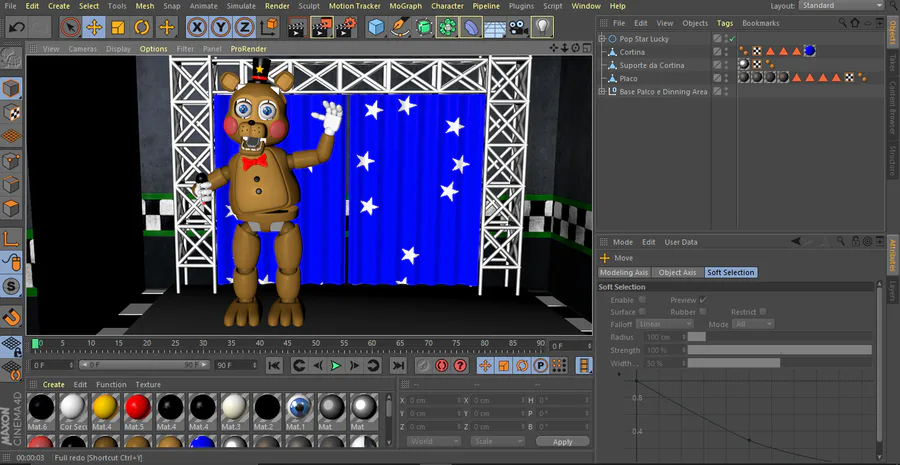Open the Subdivision Surface generators

[424, 27]
